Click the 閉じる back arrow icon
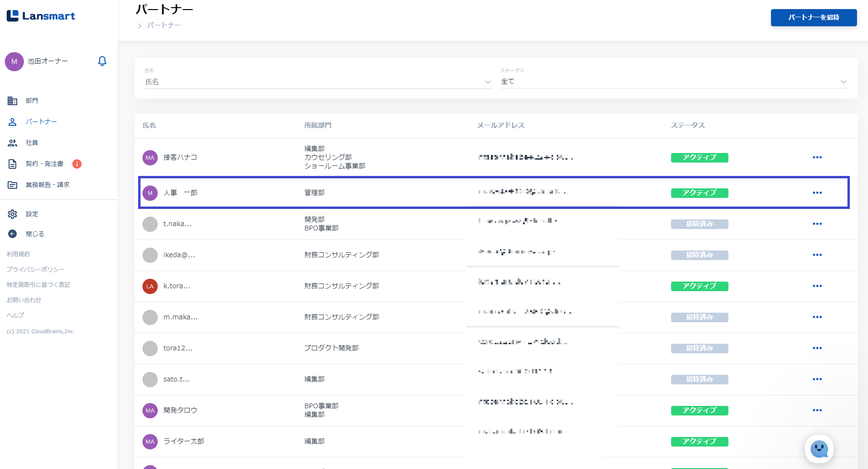The height and width of the screenshot is (469, 868). [12, 234]
